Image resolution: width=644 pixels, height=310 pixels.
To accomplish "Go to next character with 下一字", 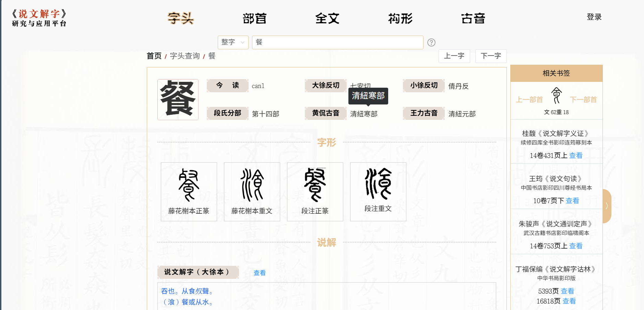I will point(491,56).
